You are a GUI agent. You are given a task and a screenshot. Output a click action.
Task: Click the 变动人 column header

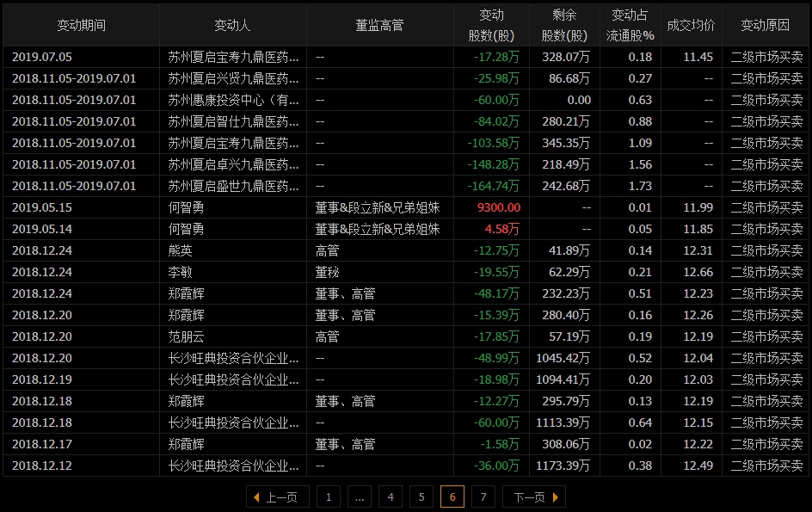(232, 26)
